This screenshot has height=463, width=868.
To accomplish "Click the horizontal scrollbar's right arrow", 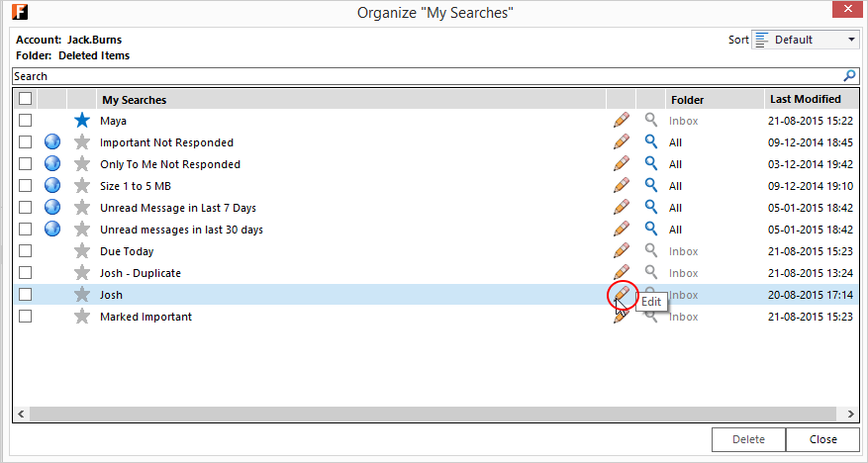I will point(850,414).
